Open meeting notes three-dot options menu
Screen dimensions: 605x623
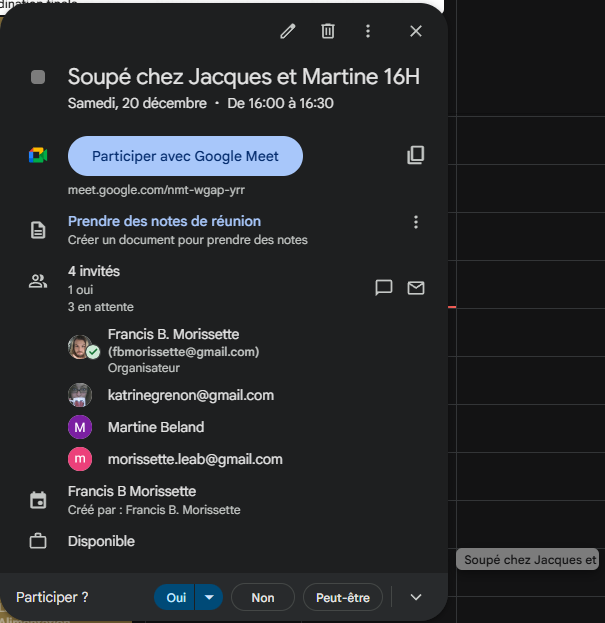coord(416,222)
